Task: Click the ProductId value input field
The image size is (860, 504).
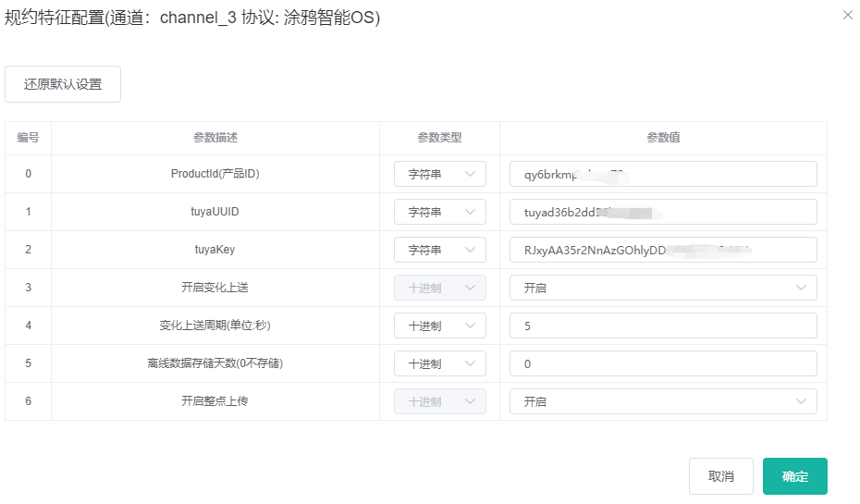Action: [662, 174]
